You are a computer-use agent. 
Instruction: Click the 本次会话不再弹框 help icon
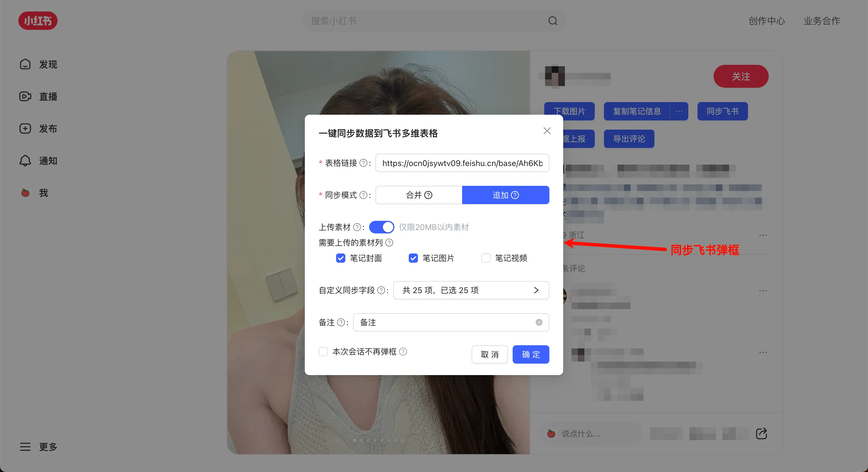tap(403, 352)
